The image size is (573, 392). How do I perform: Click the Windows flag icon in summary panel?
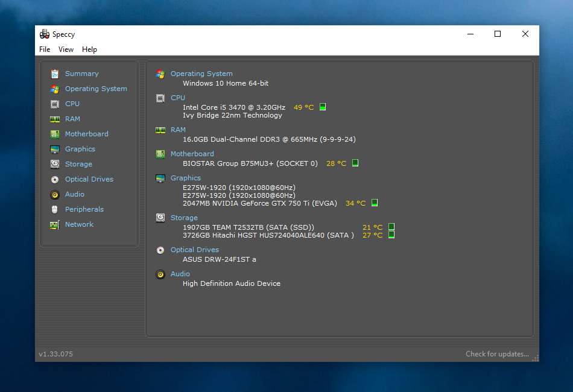(160, 74)
